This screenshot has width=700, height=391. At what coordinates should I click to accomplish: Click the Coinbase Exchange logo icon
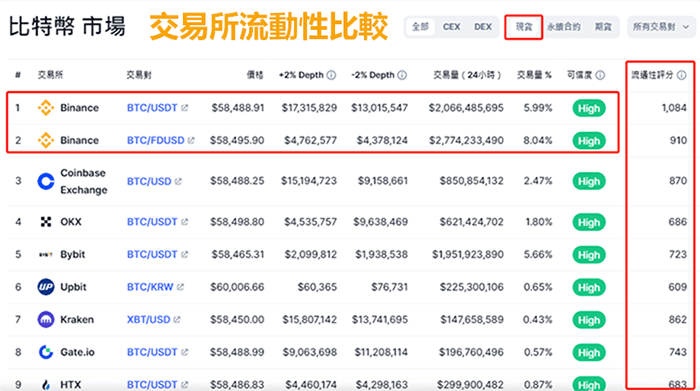[46, 181]
